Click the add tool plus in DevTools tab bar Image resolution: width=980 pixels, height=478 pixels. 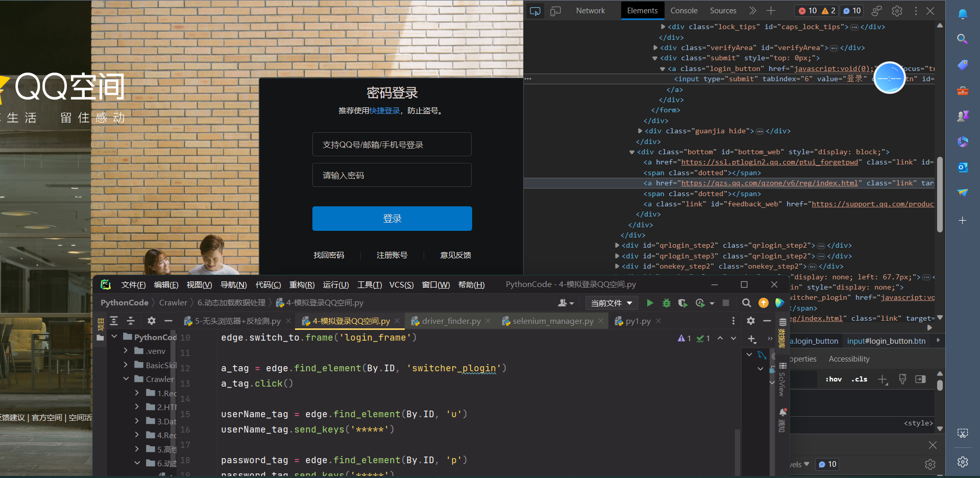point(771,11)
